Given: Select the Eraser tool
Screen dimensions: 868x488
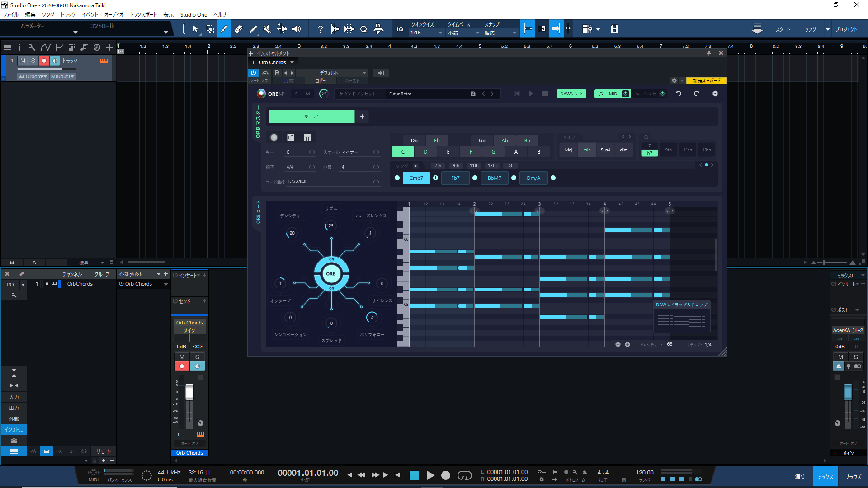Looking at the screenshot, I should (x=239, y=29).
